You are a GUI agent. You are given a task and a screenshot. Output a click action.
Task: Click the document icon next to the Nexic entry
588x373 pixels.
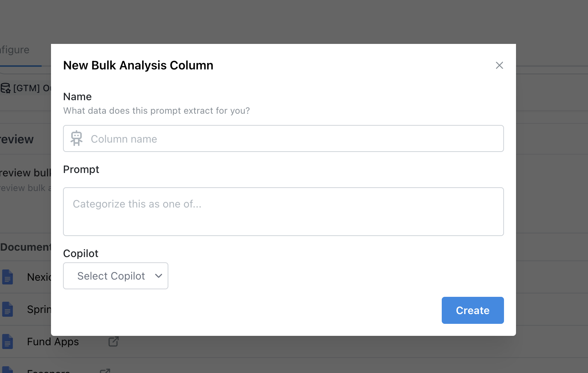click(8, 277)
